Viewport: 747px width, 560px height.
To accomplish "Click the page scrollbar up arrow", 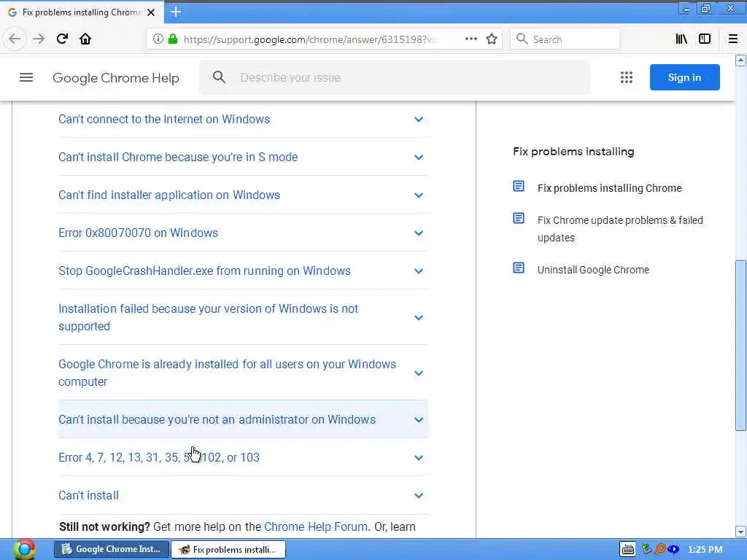I will 740,61.
